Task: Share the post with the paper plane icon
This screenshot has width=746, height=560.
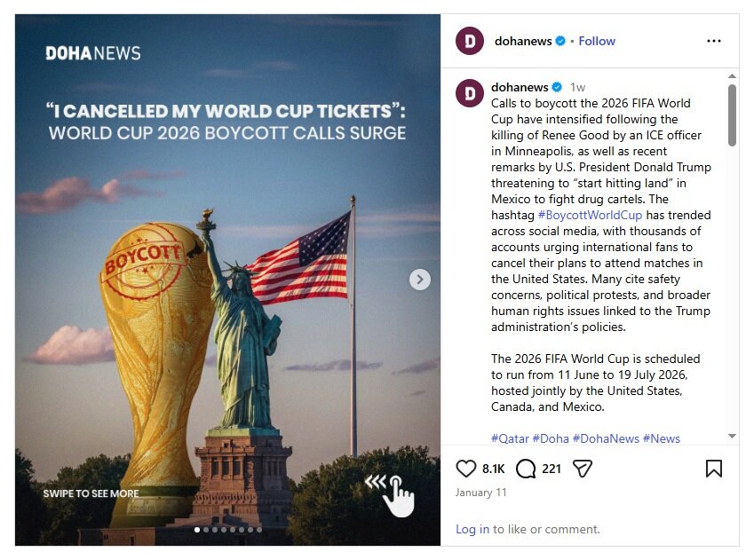Action: (x=583, y=469)
